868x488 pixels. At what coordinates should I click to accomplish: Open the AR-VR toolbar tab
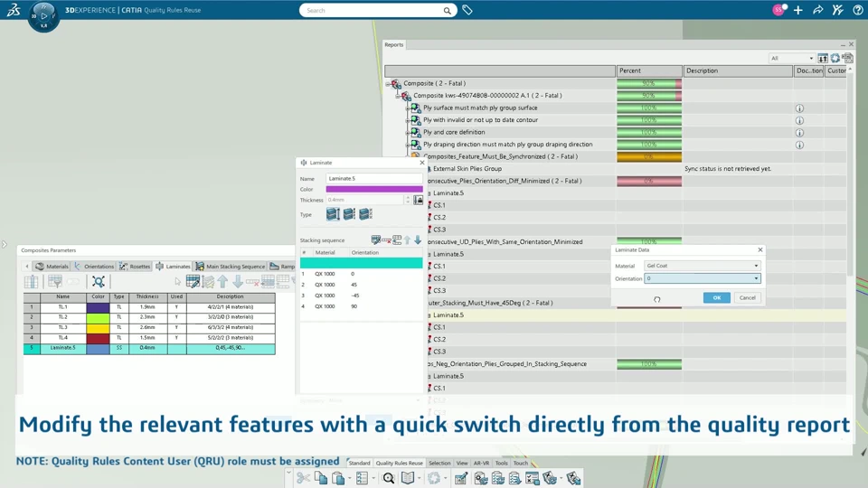(x=481, y=463)
